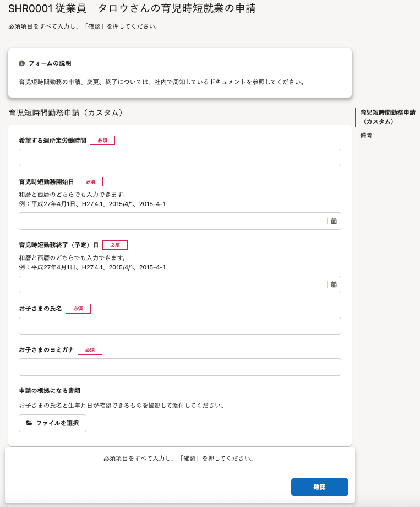This screenshot has width=420, height=507.
Task: Jump to 備考 section in side navigation
Action: coord(366,136)
